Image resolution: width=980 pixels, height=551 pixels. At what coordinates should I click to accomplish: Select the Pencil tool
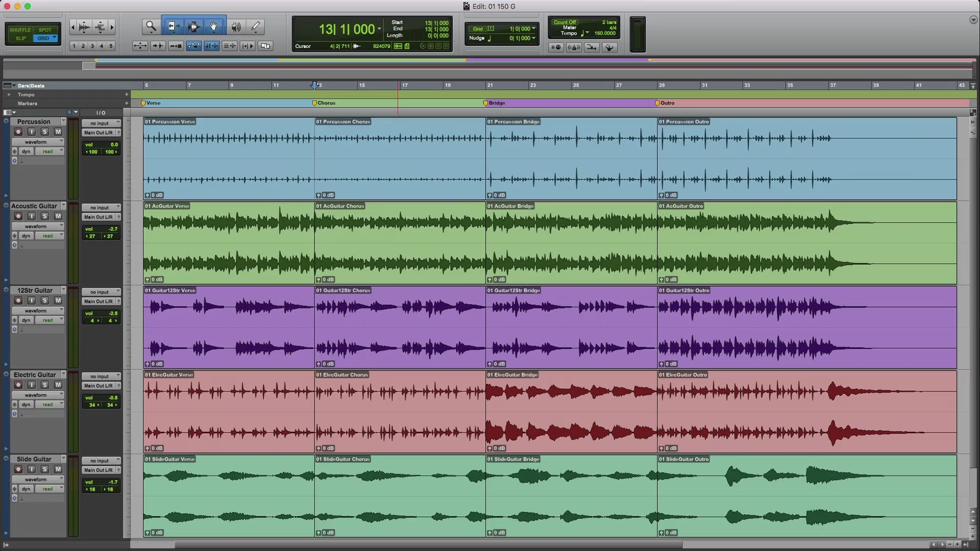coord(256,26)
